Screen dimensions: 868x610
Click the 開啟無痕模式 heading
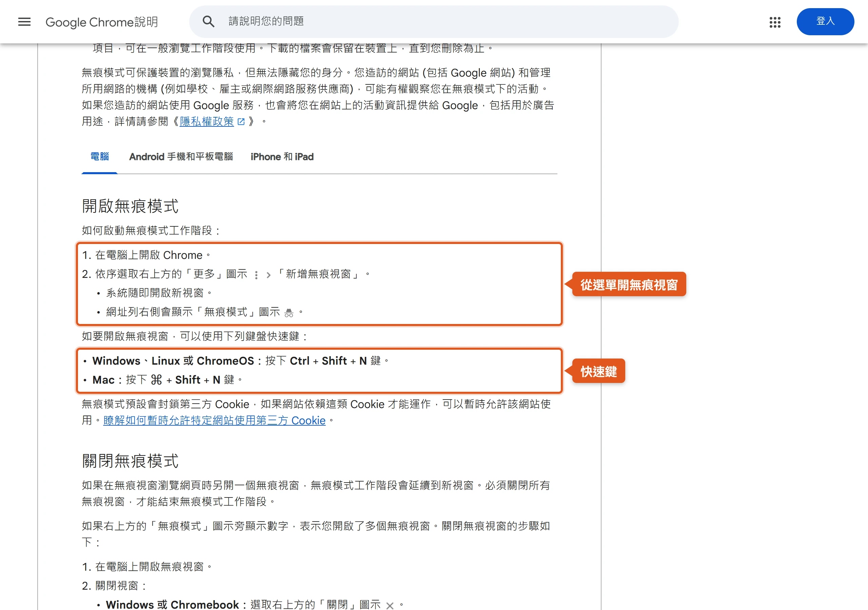coord(131,206)
